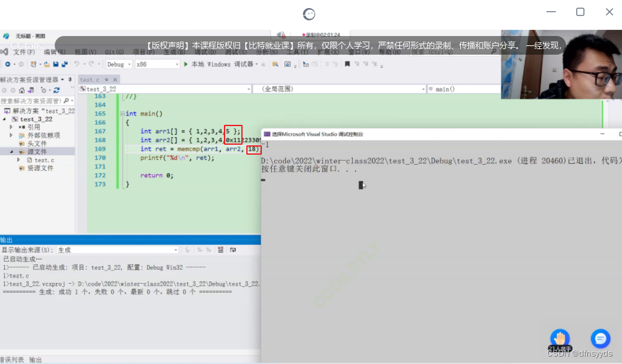This screenshot has height=364, width=622.
Task: Open the Git(G) menu
Action: point(114,52)
